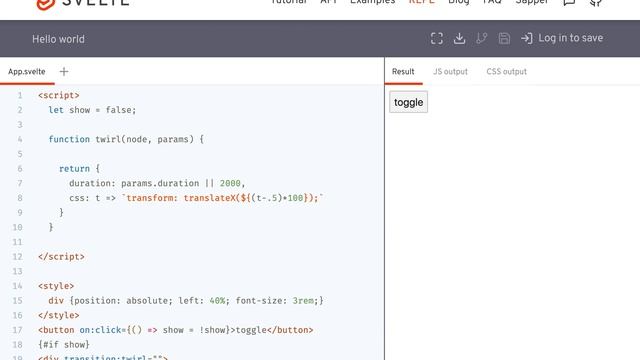Screen dimensions: 640x360
Task: Click the opening <script> tag line
Action: tap(59, 95)
